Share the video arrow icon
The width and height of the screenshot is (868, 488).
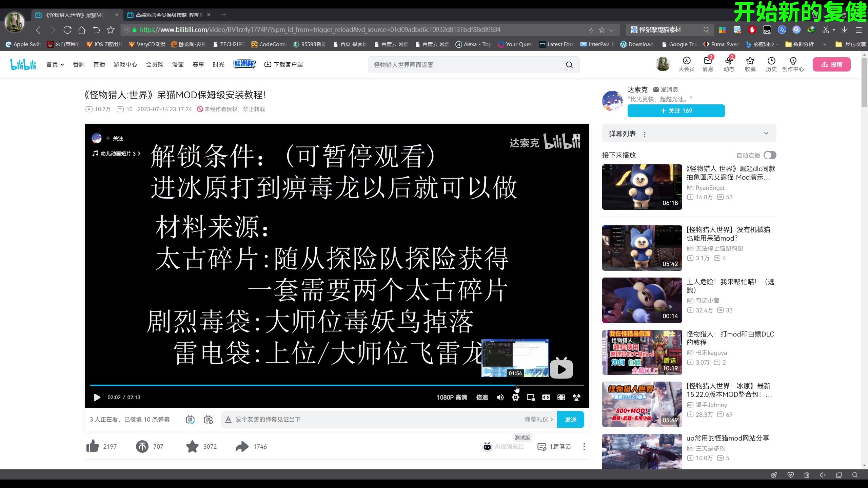[x=242, y=446]
